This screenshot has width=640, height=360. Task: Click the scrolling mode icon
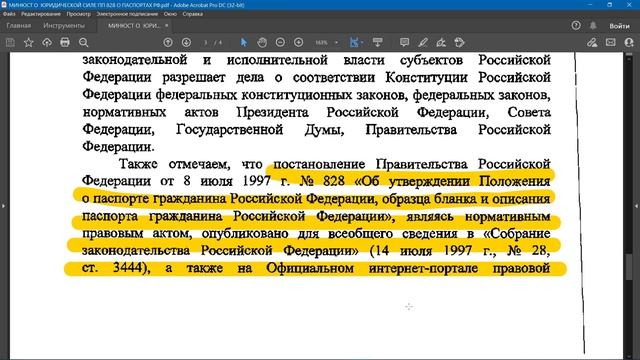click(378, 42)
